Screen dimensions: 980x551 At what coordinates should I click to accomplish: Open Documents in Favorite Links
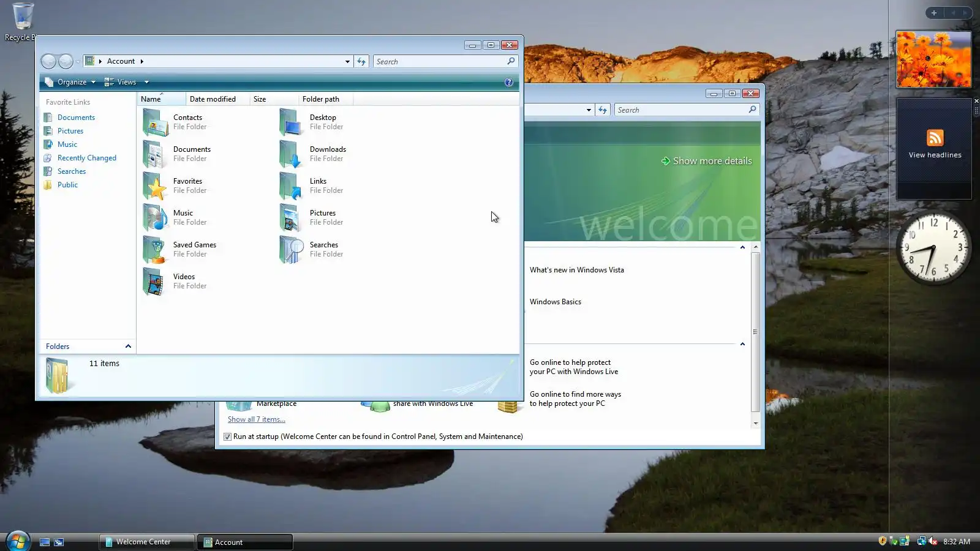click(76, 118)
